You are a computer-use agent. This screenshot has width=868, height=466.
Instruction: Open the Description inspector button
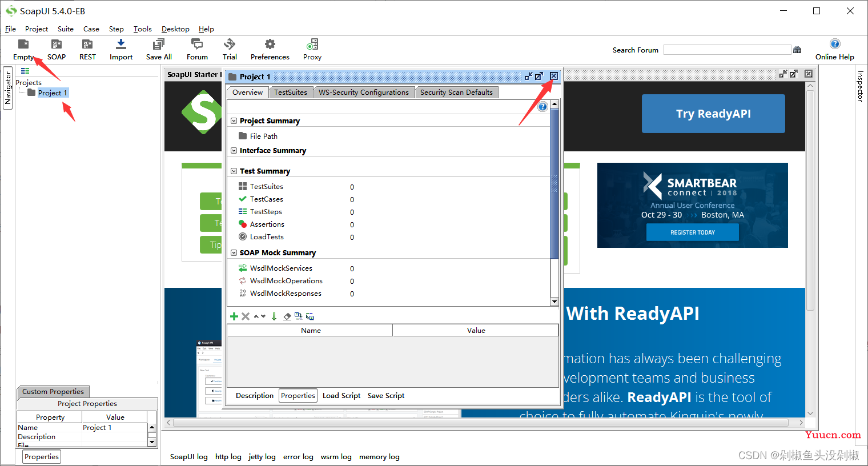click(255, 396)
